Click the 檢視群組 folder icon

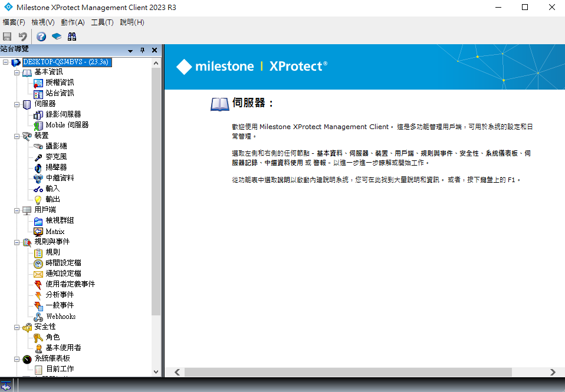(x=38, y=221)
